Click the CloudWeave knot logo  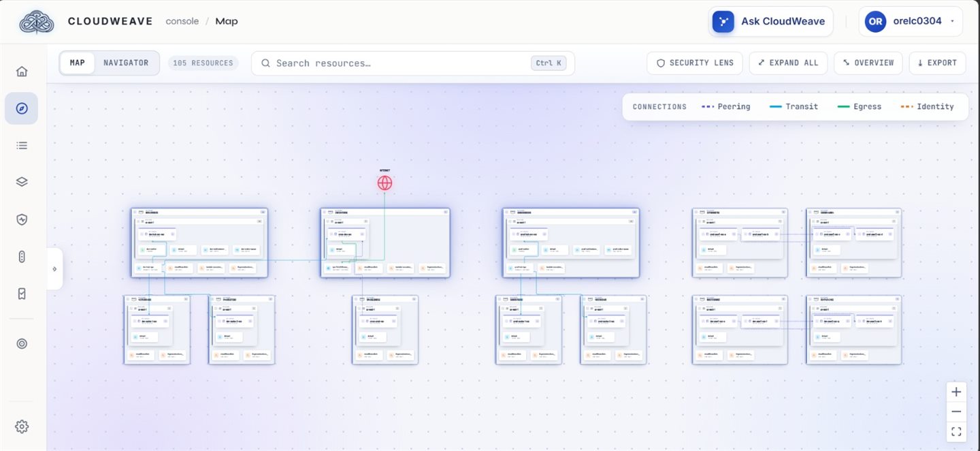pos(36,22)
